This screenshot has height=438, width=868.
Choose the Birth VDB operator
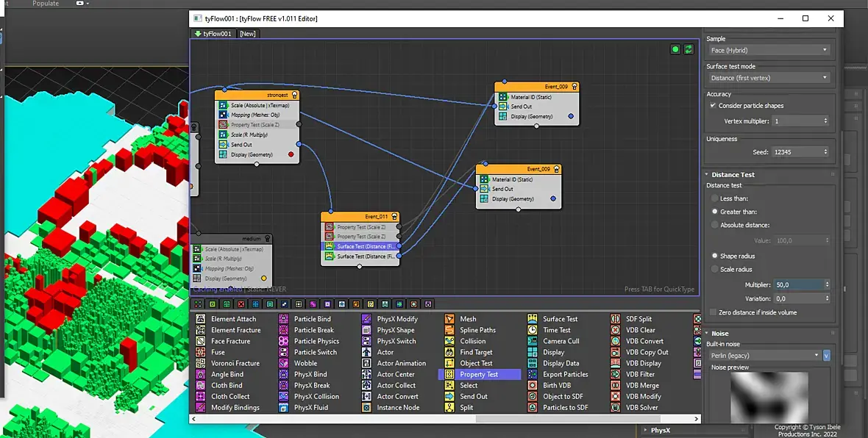(549, 386)
